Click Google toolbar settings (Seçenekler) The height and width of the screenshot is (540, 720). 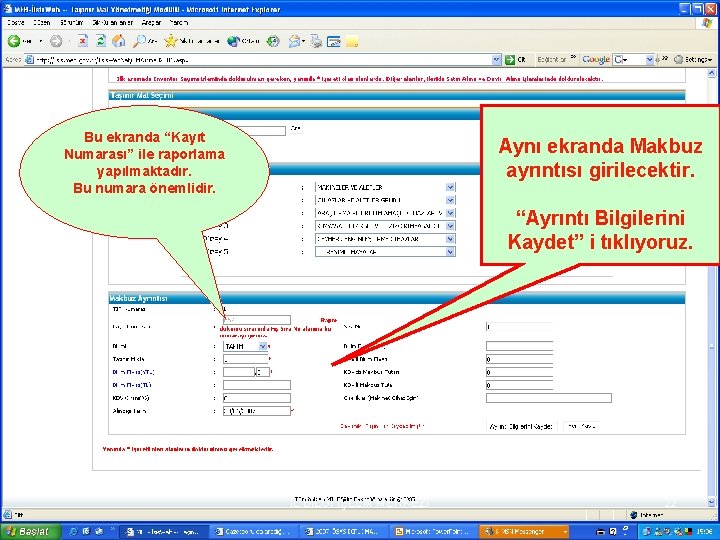coord(693,59)
